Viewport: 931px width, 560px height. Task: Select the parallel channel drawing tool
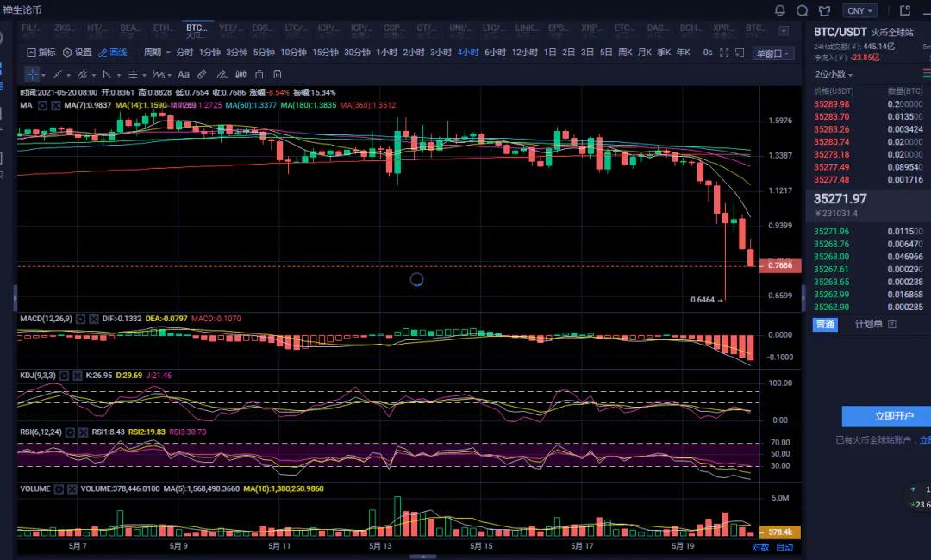(83, 74)
